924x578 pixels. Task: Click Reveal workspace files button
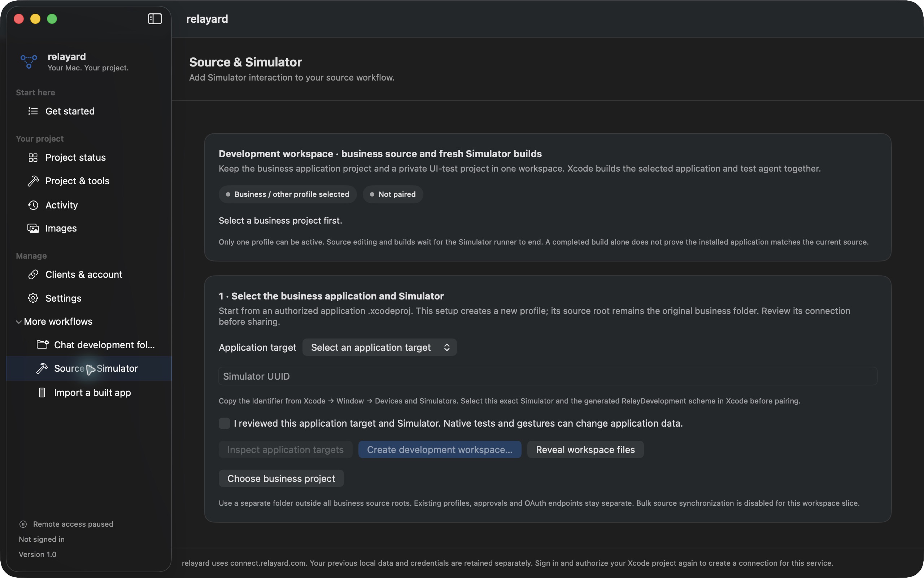(x=585, y=449)
